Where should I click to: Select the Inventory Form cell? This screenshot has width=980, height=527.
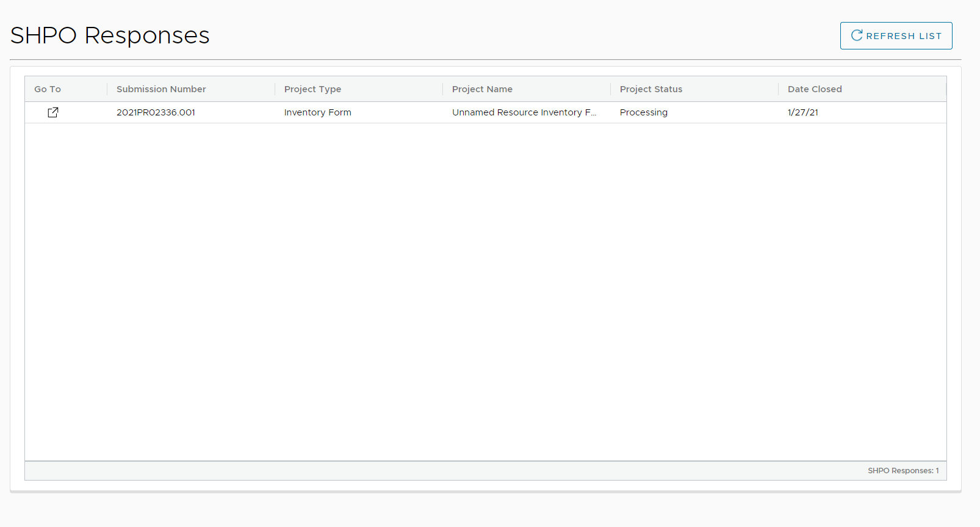[x=317, y=112]
